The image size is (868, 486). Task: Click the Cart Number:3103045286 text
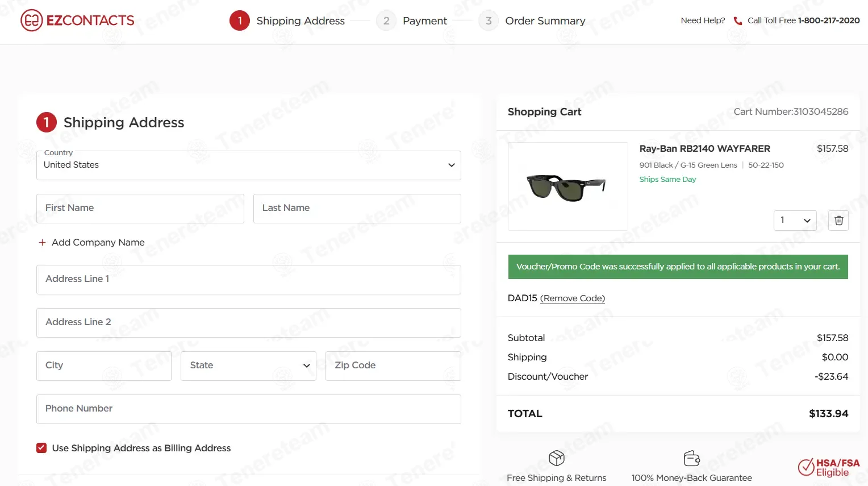pyautogui.click(x=791, y=111)
